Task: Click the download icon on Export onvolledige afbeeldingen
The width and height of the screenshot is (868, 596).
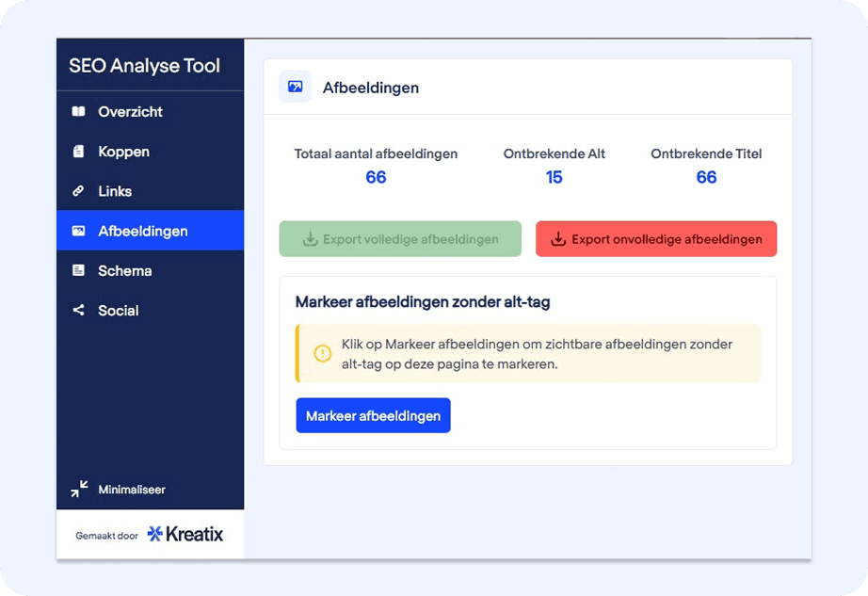Action: [x=556, y=238]
